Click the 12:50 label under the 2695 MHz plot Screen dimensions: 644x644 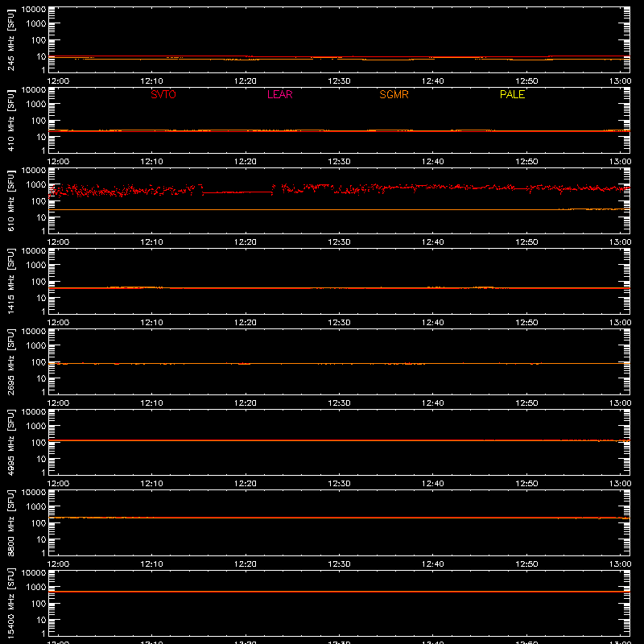tap(526, 403)
